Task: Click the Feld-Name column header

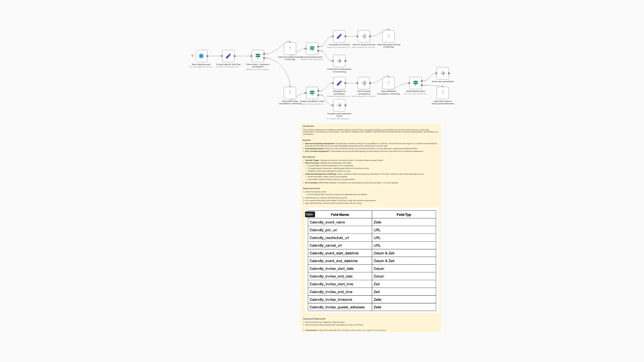Action: pos(340,215)
